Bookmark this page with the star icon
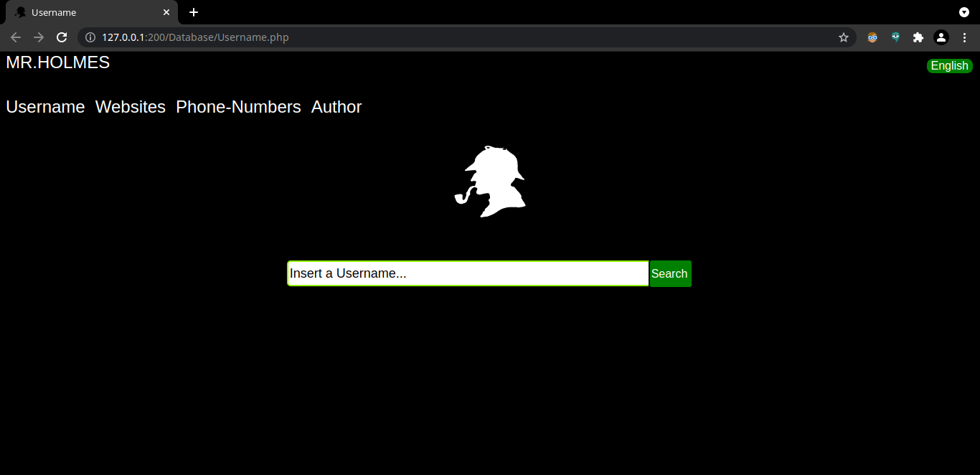 click(844, 37)
